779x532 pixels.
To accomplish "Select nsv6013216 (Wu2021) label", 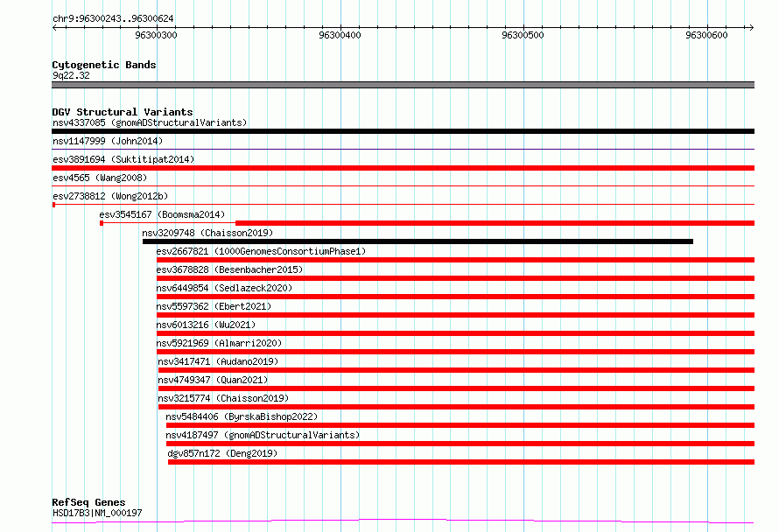I will (206, 325).
